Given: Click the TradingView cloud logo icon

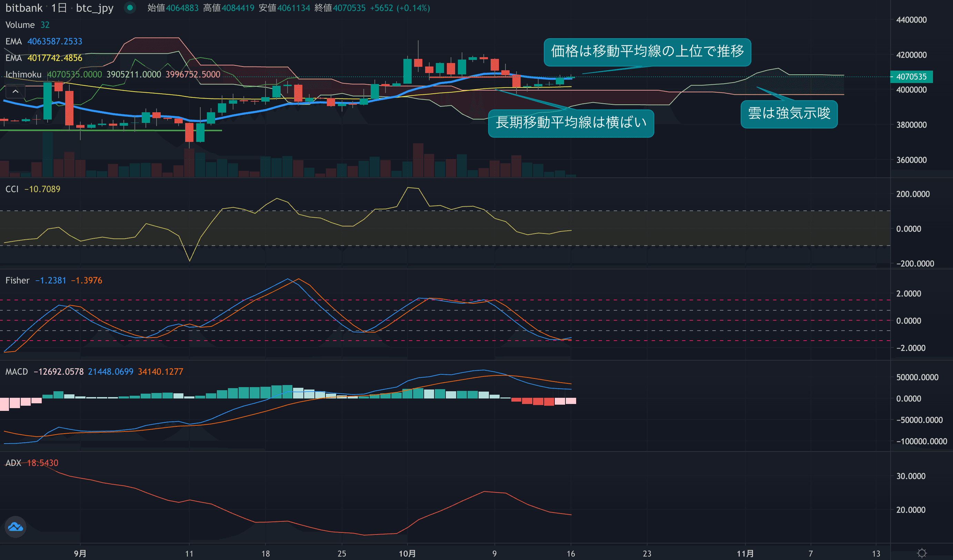Looking at the screenshot, I should coord(16,527).
